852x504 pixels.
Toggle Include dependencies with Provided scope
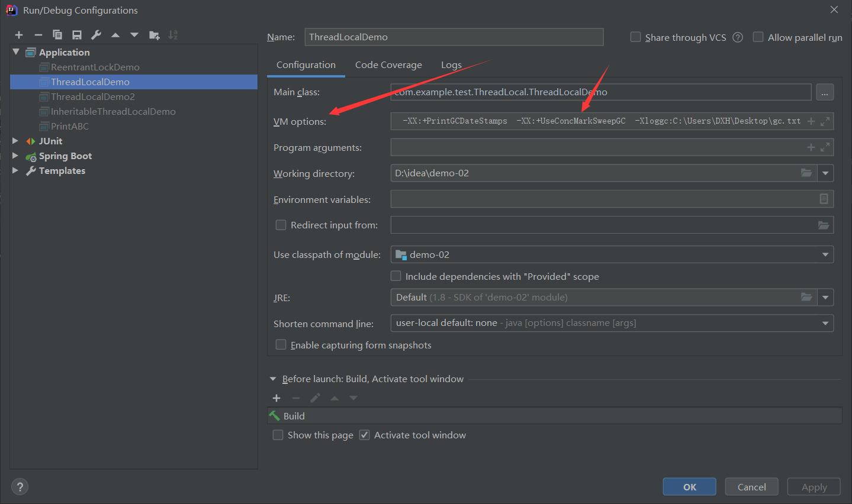tap(396, 276)
